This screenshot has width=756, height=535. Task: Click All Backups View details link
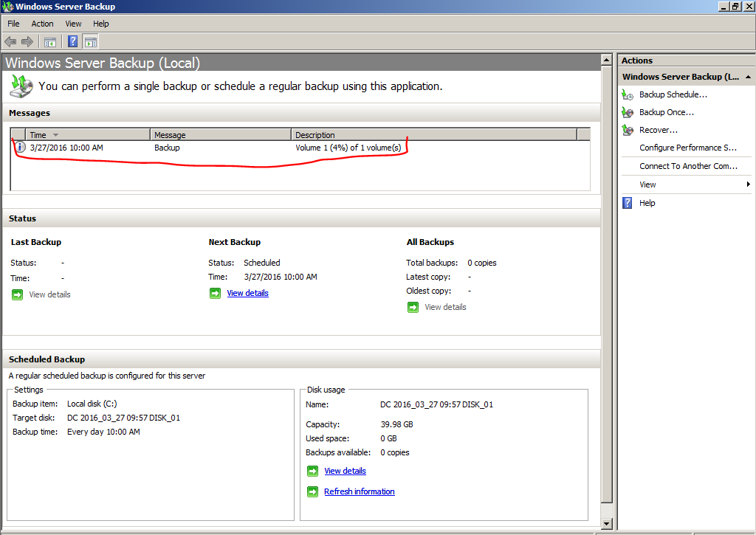[x=445, y=307]
